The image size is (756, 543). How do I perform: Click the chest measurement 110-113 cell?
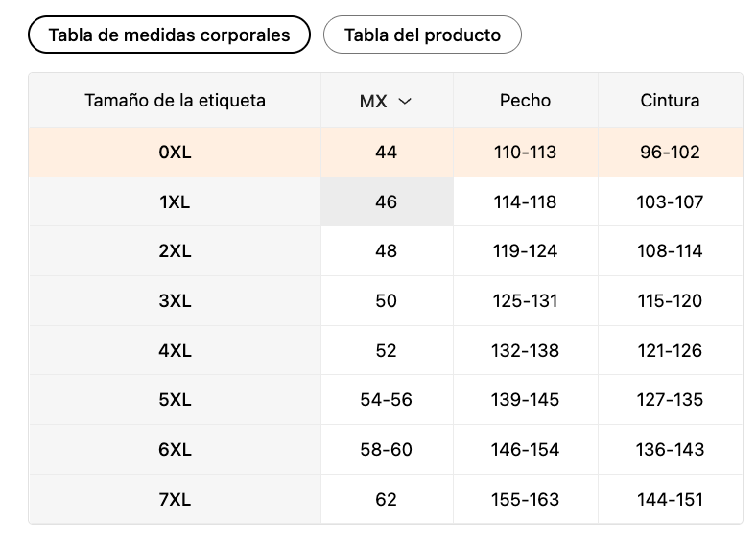[x=525, y=152]
